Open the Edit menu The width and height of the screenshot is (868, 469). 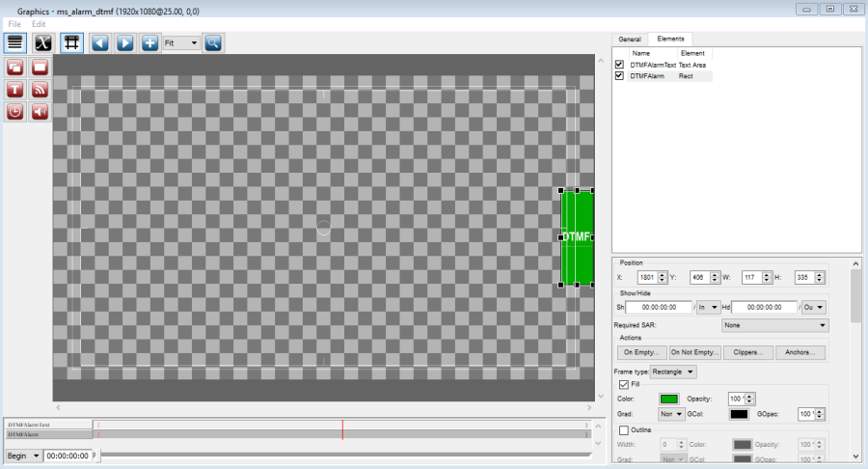pyautogui.click(x=39, y=24)
